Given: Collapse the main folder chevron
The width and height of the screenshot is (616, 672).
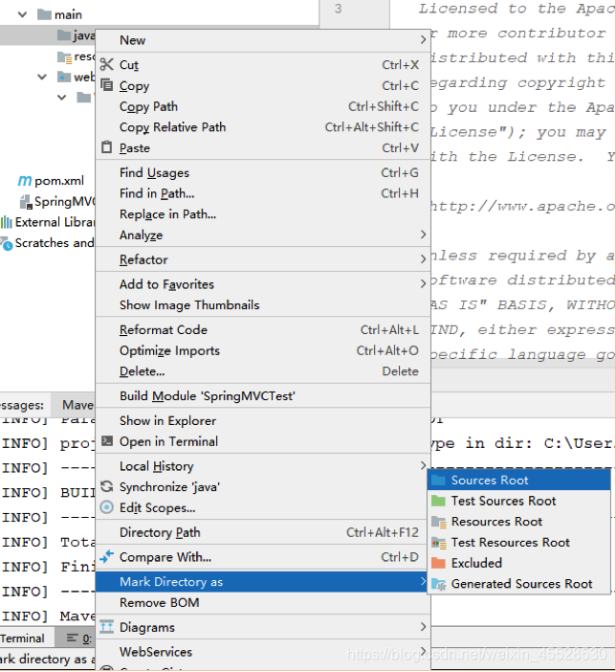Looking at the screenshot, I should (x=22, y=15).
